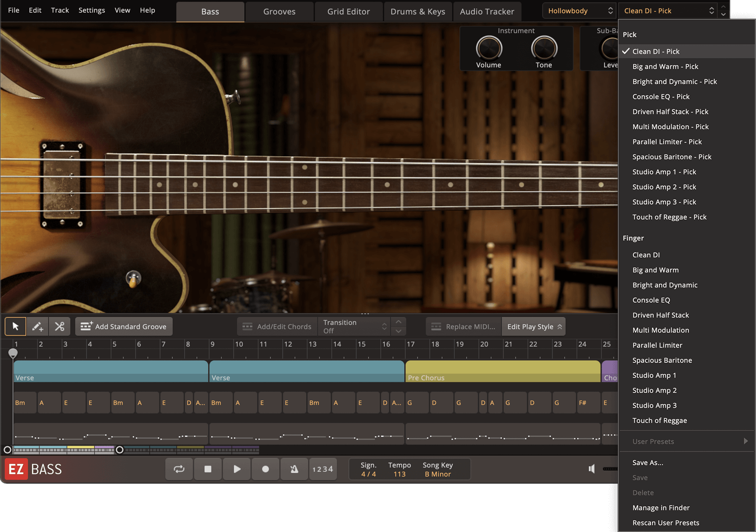Select Finger Parallel Limiter preset
Image resolution: width=756 pixels, height=532 pixels.
tap(686, 345)
